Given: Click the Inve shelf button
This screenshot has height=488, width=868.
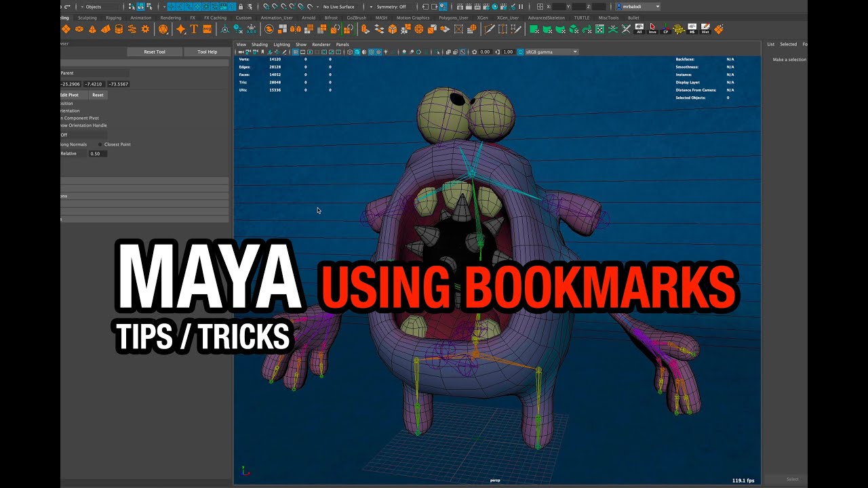Looking at the screenshot, I should tap(652, 29).
